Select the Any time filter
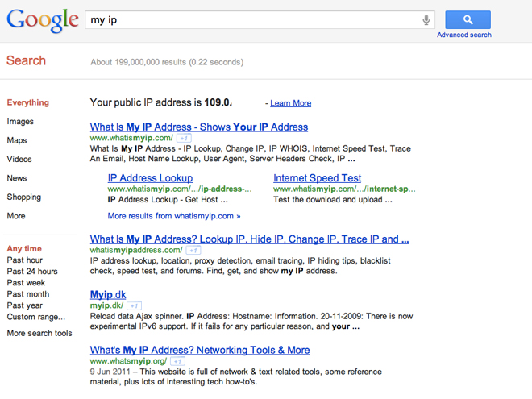This screenshot has width=532, height=399. coord(24,249)
